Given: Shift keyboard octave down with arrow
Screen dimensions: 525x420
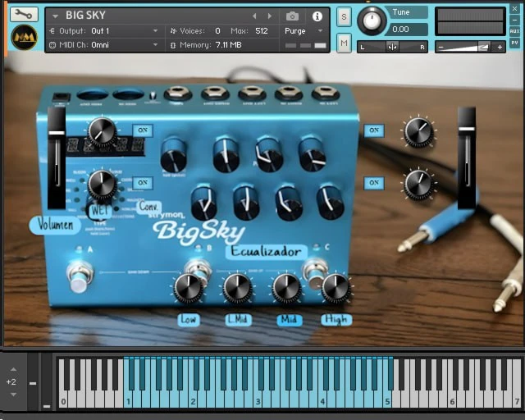Looking at the screenshot, I should (13, 395).
